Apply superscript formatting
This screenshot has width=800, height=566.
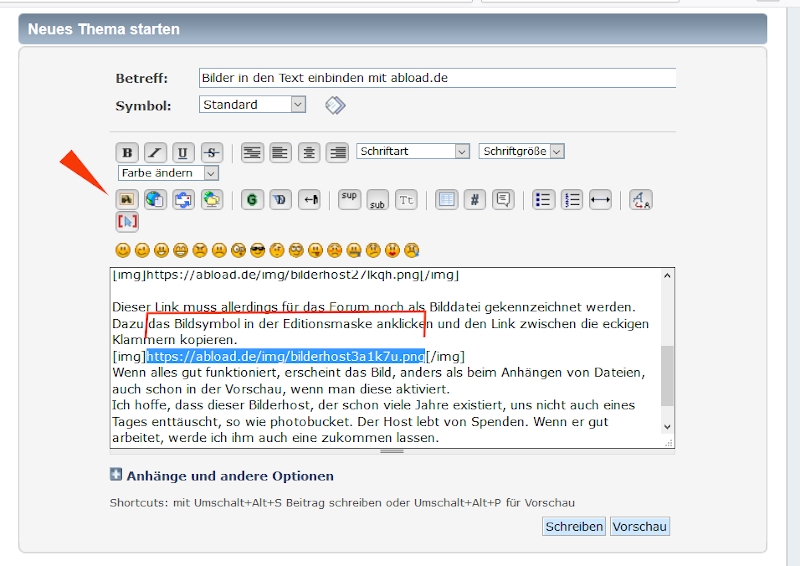pyautogui.click(x=349, y=199)
